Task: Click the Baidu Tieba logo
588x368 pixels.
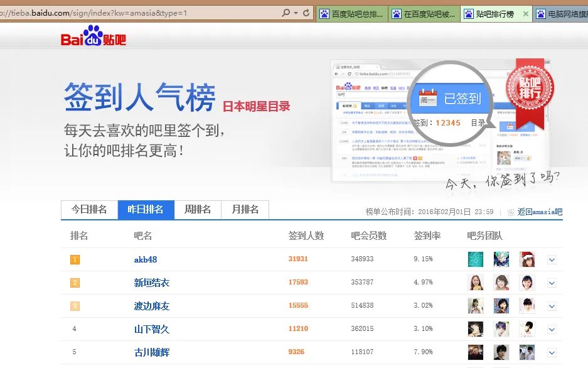Action: pos(94,36)
